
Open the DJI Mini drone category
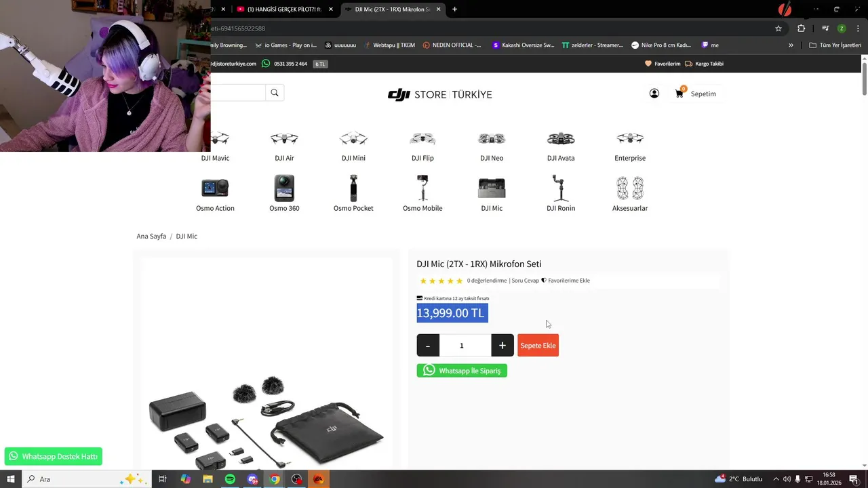[x=353, y=146]
